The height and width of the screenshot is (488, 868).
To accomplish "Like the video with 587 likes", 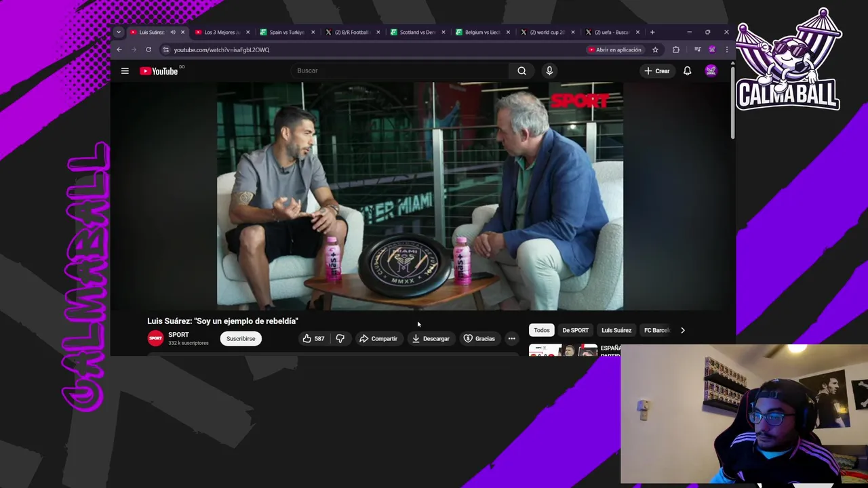I will [313, 338].
